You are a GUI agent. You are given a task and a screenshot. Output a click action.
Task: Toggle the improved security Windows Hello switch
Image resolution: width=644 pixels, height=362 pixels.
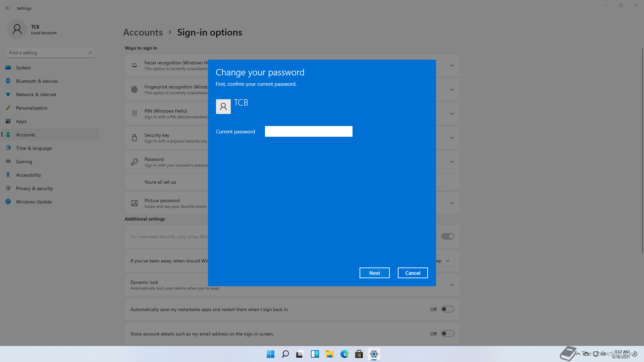pos(447,236)
